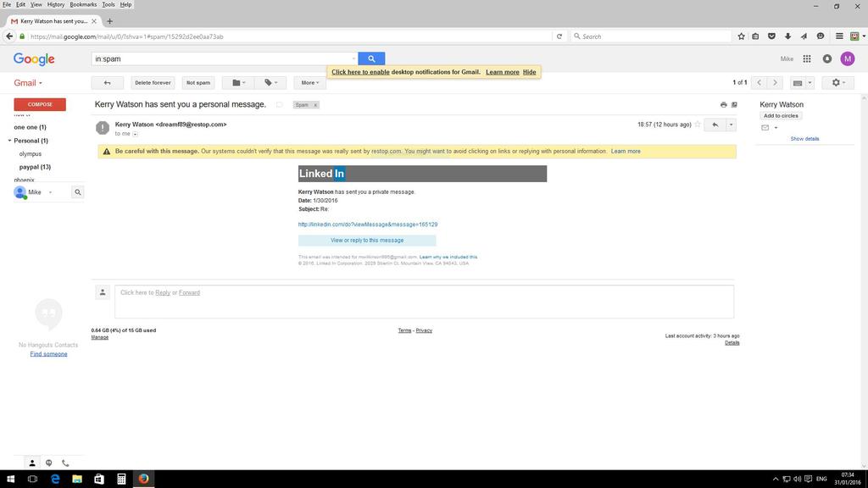Click Add to circles button
Viewport: 868px width, 488px height.
(781, 115)
